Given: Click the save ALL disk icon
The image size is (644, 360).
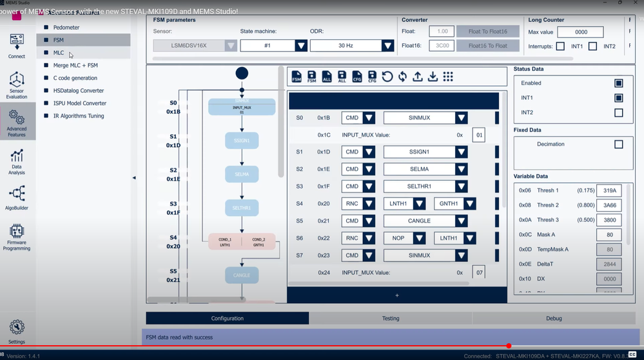Looking at the screenshot, I should click(342, 77).
